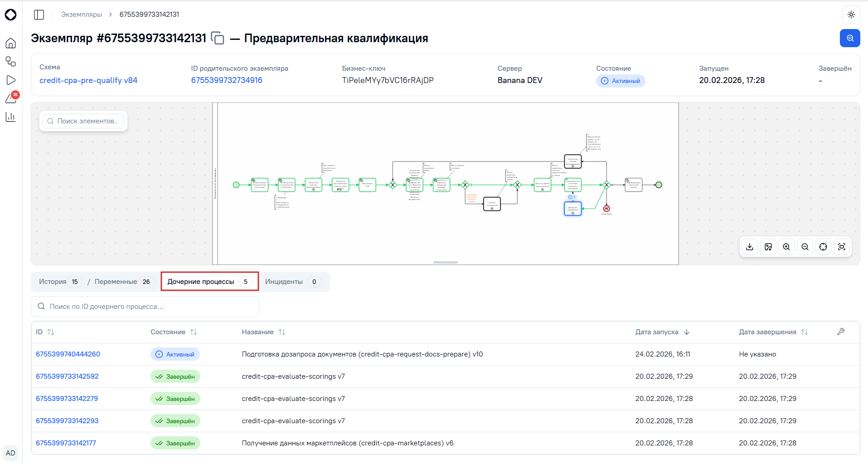Focus the child process ID search field
This screenshot has width=868, height=464.
click(x=145, y=307)
